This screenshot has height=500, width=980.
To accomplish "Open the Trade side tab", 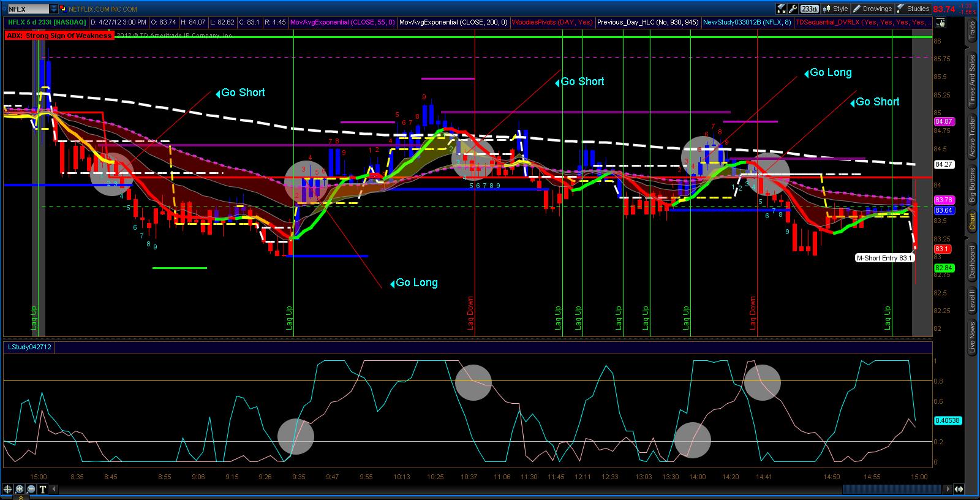I will pyautogui.click(x=972, y=31).
